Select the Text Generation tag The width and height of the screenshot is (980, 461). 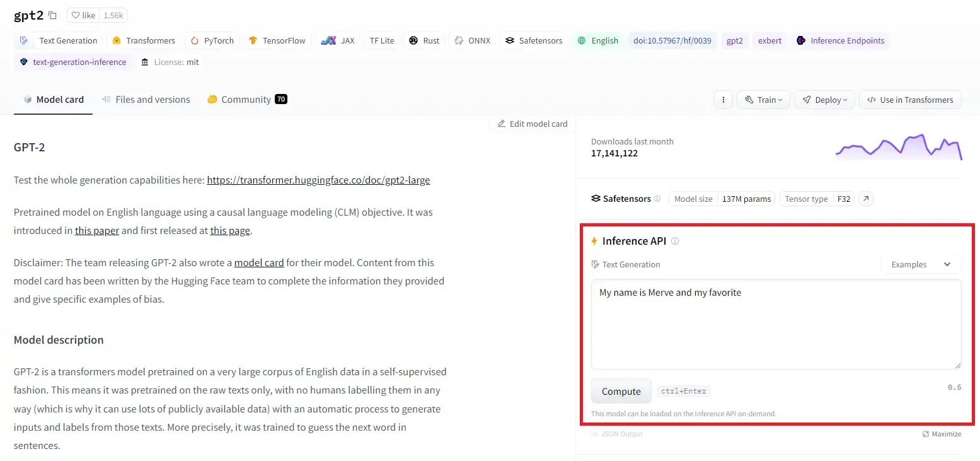[x=59, y=40]
